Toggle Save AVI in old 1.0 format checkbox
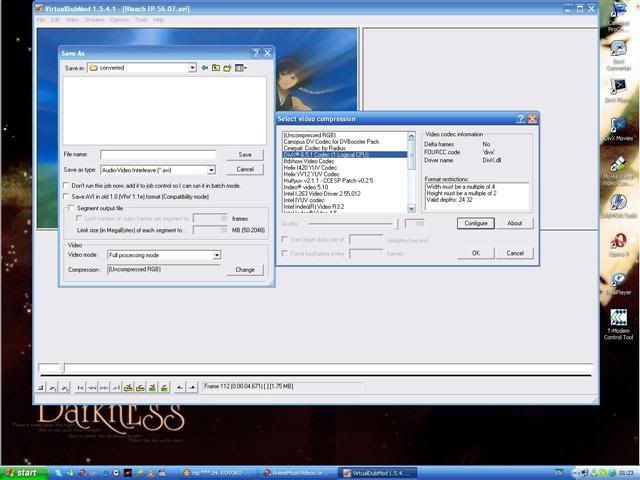Viewport: 640px width, 480px height. [x=67, y=196]
